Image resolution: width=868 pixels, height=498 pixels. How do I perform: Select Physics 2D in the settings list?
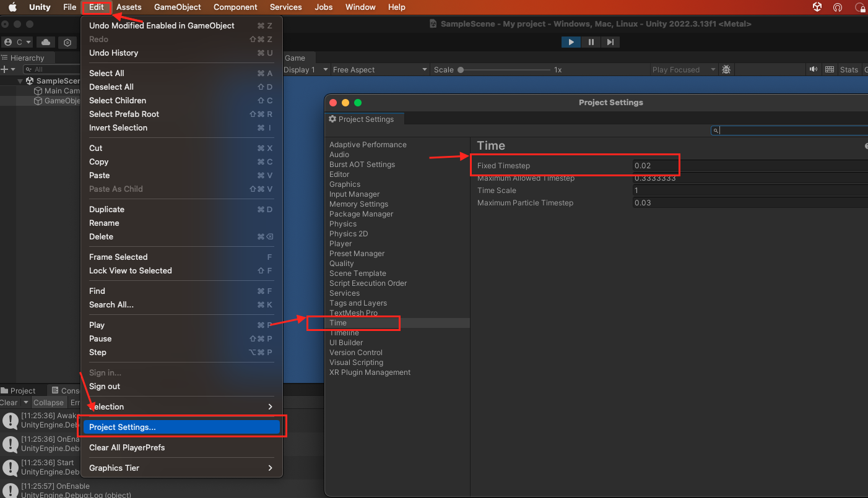[x=349, y=234]
